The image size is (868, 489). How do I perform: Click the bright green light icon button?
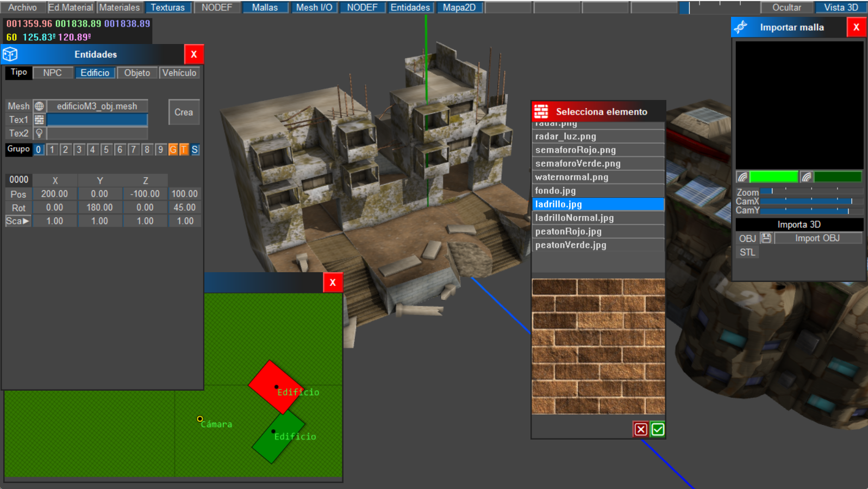[742, 177]
